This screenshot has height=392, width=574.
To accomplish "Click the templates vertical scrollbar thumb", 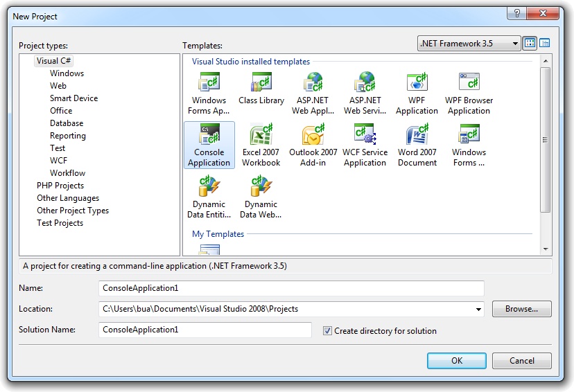I will 546,139.
